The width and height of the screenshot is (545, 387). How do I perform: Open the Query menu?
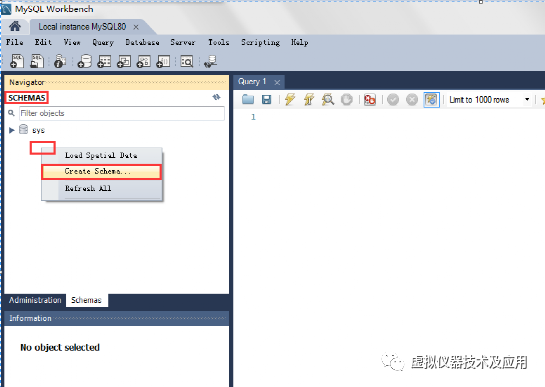(x=103, y=42)
